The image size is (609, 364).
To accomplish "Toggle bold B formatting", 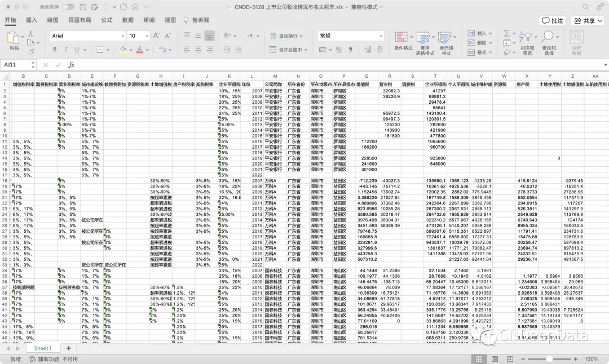I will [55, 49].
